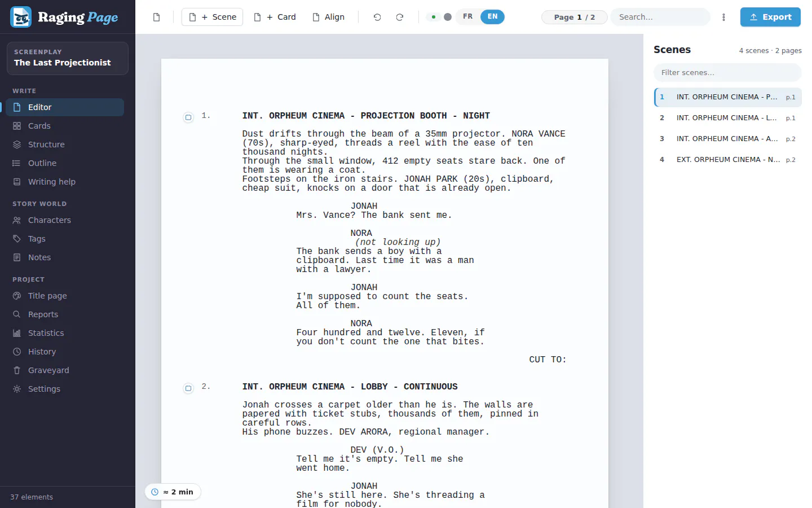Viewport: 812px width, 508px height.
Task: Click the Align toolbar button
Action: point(328,17)
